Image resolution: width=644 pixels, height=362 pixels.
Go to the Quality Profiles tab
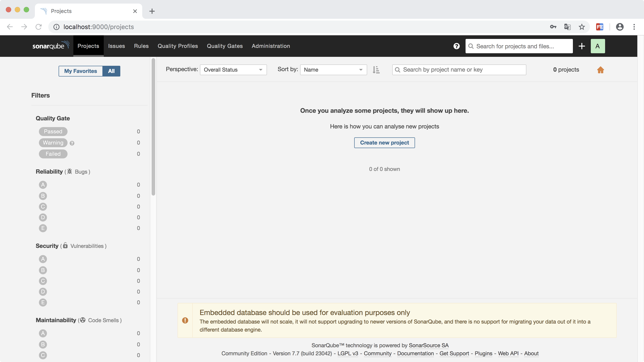point(178,46)
